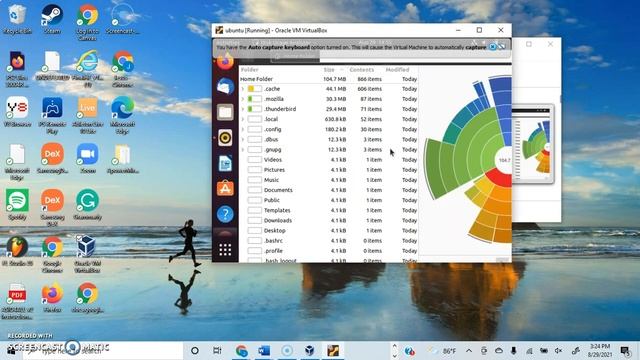Show hidden system tray icons

click(x=469, y=351)
